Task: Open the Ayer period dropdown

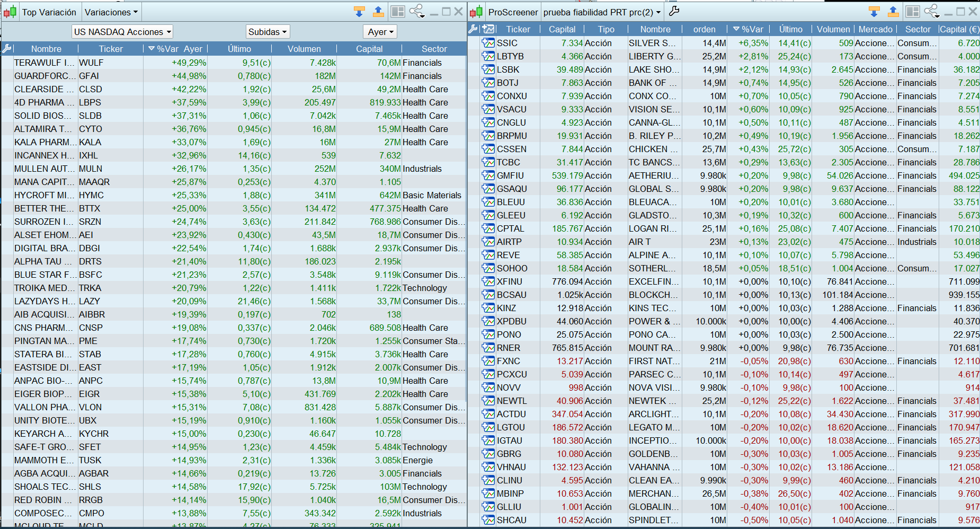Action: pyautogui.click(x=380, y=32)
